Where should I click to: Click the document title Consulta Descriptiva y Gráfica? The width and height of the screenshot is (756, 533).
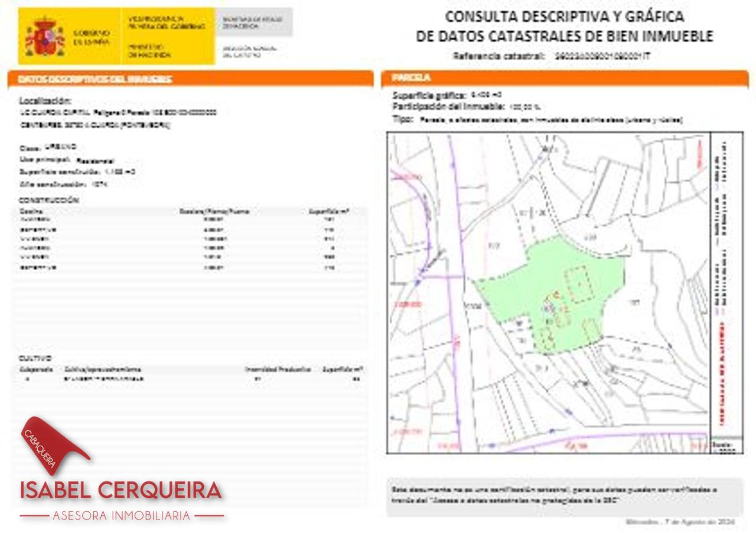pos(564,26)
